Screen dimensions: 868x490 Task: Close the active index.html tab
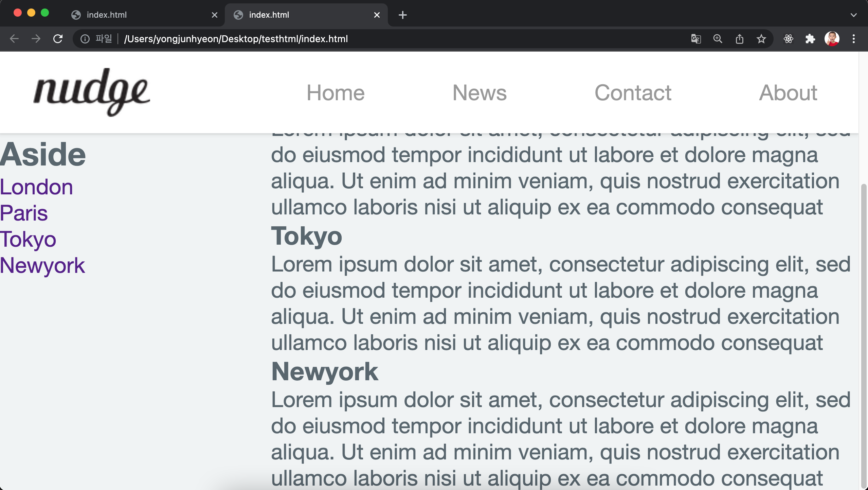[x=377, y=15]
